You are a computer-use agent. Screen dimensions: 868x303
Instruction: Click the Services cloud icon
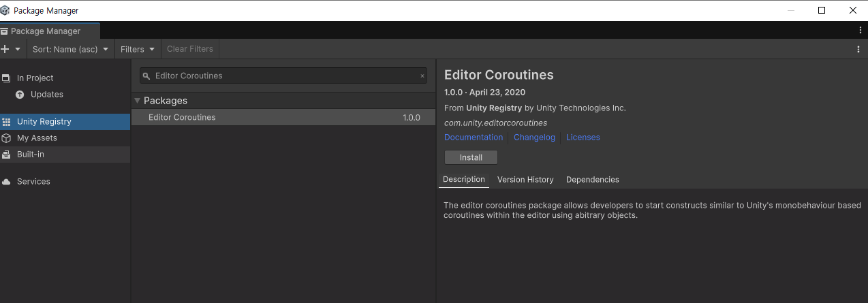[6, 182]
